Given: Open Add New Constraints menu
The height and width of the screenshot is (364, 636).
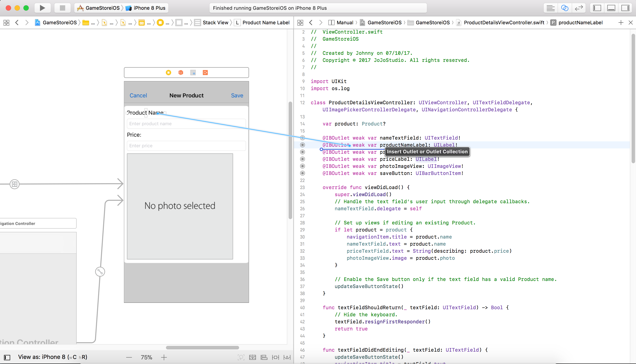Looking at the screenshot, I should [276, 358].
